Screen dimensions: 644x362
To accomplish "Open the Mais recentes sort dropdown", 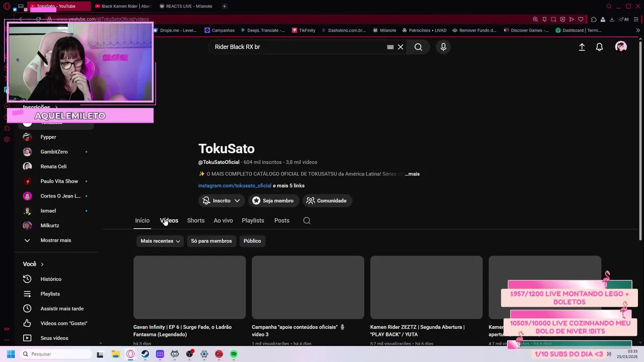I will (160, 241).
